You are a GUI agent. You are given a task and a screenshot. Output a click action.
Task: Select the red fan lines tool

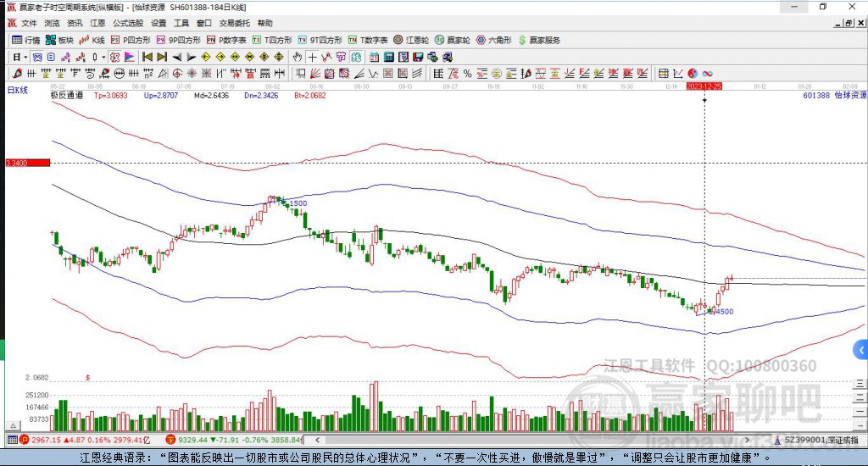[x=315, y=73]
